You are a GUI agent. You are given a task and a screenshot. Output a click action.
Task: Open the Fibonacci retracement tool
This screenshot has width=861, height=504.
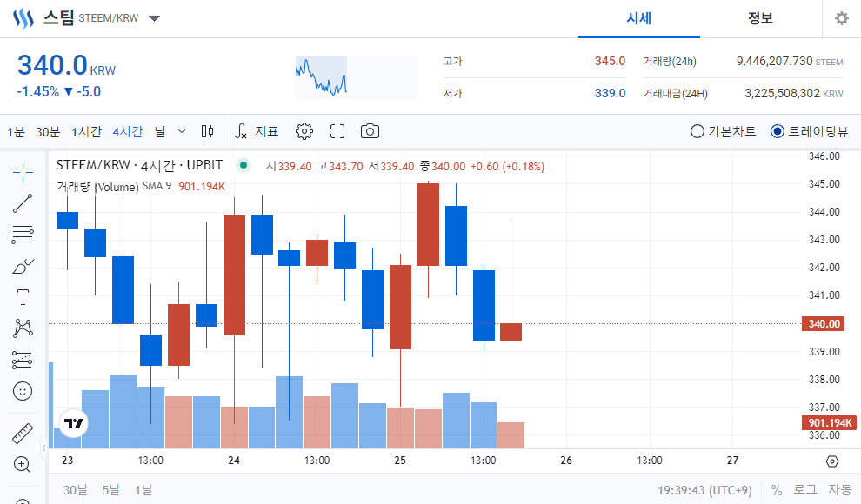coord(23,235)
